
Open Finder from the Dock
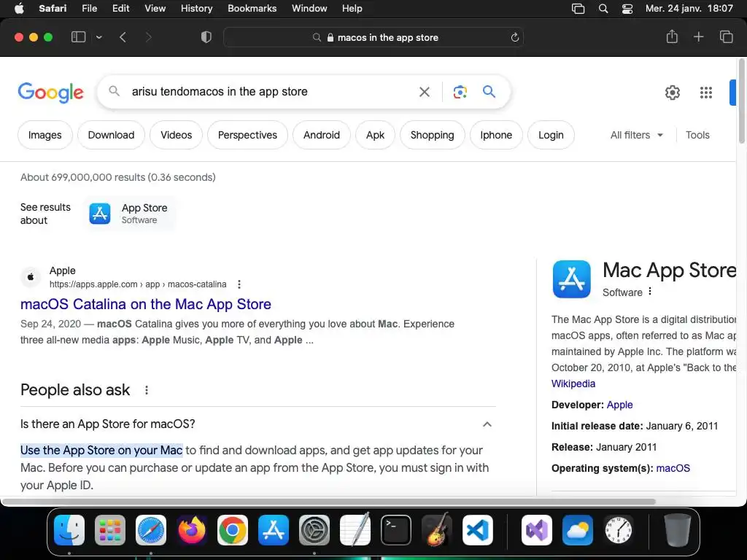(x=69, y=530)
